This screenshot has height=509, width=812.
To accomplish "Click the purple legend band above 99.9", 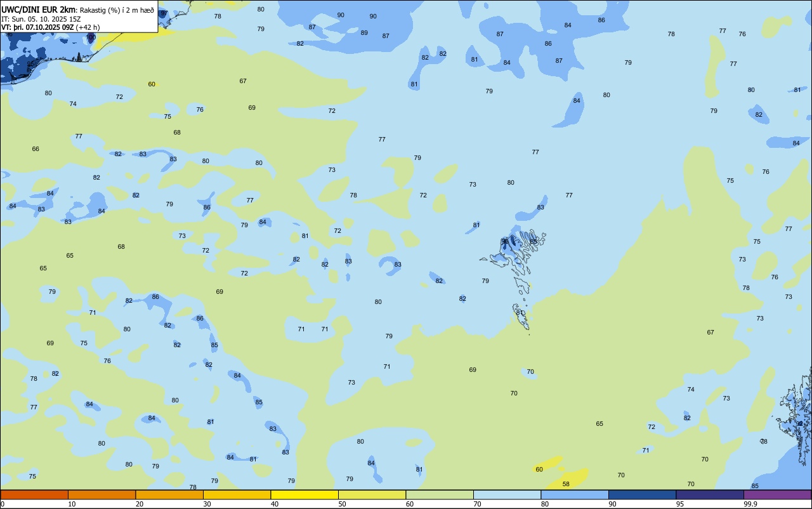I will [778, 494].
